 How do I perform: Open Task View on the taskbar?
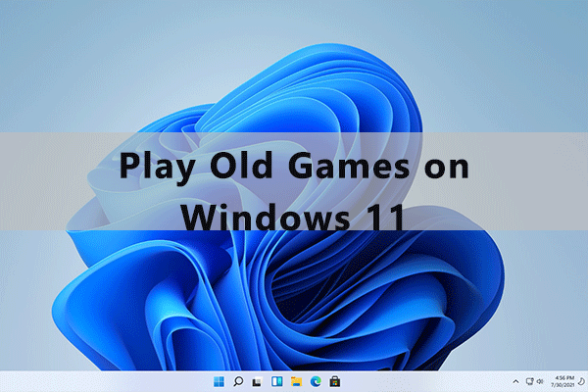coord(257,382)
